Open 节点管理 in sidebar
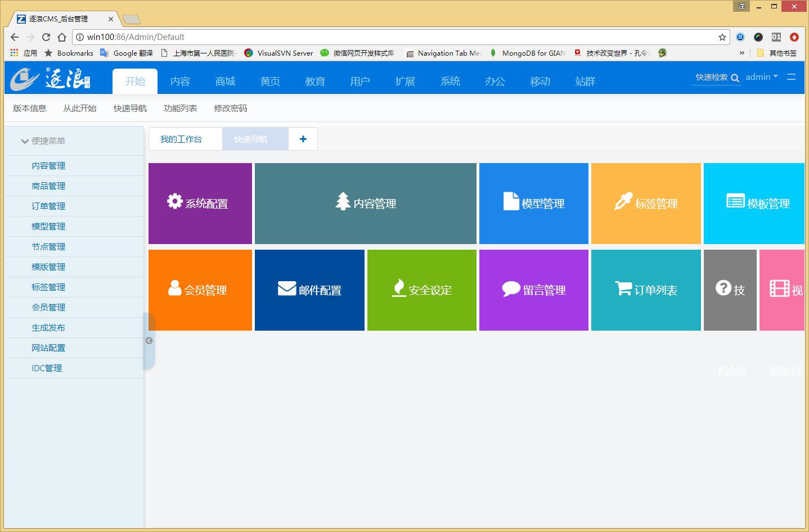The width and height of the screenshot is (809, 532). click(74, 247)
